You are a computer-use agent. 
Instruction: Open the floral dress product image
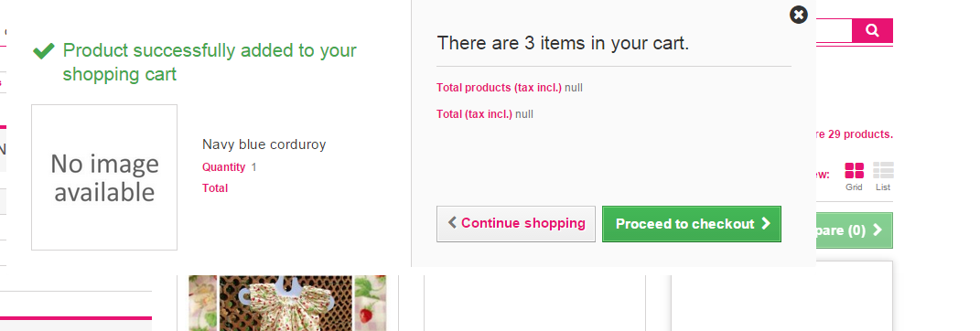click(x=286, y=304)
